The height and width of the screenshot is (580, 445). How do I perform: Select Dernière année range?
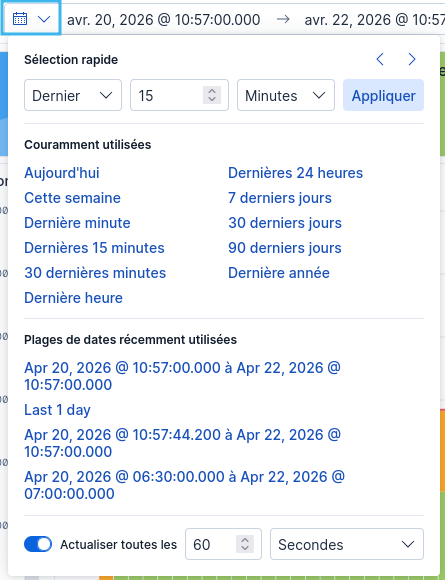(x=279, y=273)
